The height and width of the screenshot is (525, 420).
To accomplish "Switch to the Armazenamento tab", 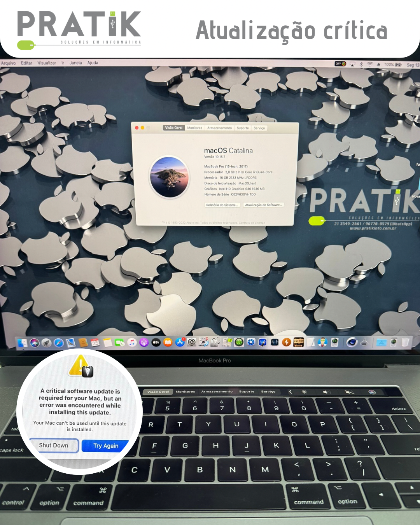I will (x=219, y=128).
